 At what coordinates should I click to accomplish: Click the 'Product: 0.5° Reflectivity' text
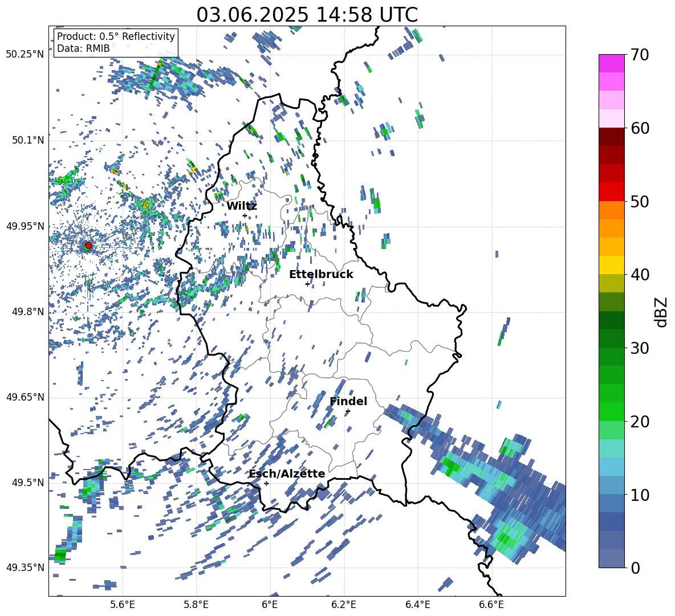116,36
